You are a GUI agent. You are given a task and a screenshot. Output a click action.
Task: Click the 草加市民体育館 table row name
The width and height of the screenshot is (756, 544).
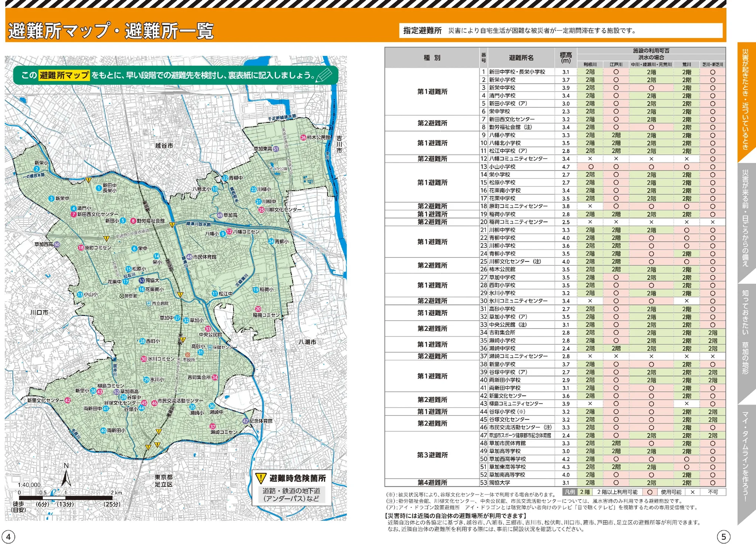[x=507, y=443]
